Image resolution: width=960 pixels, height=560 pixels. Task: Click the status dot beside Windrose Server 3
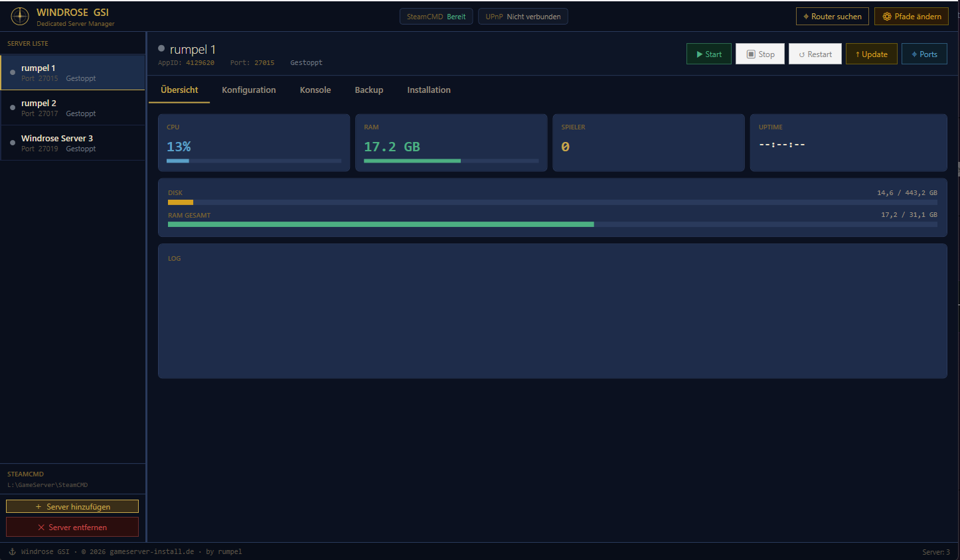13,143
